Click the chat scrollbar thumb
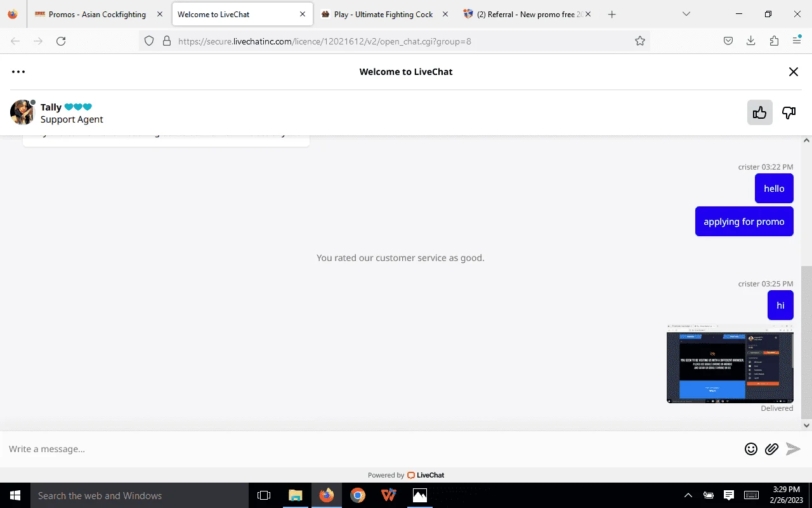This screenshot has width=812, height=508. pyautogui.click(x=806, y=342)
